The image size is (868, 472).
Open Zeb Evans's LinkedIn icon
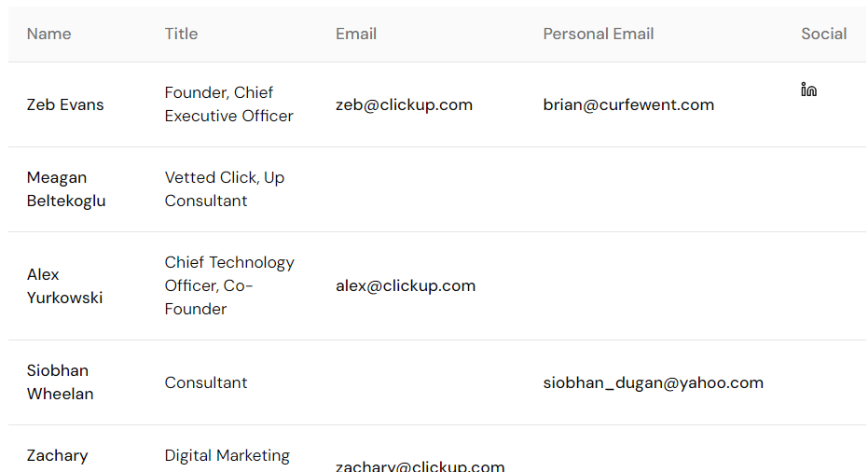point(808,90)
